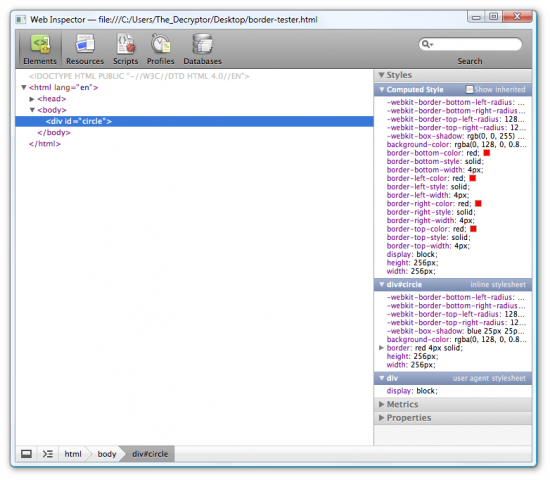The width and height of the screenshot is (550, 480).
Task: Select the DOCTYPE line
Action: [x=139, y=76]
